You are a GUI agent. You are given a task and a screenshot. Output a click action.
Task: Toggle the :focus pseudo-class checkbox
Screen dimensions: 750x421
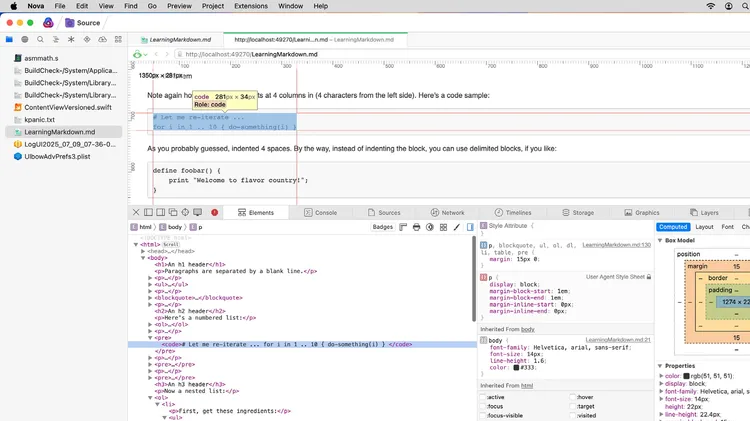click(x=483, y=406)
